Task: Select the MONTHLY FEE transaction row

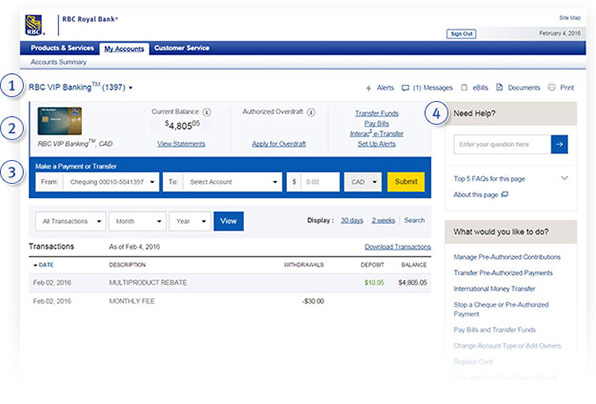Action: click(230, 301)
